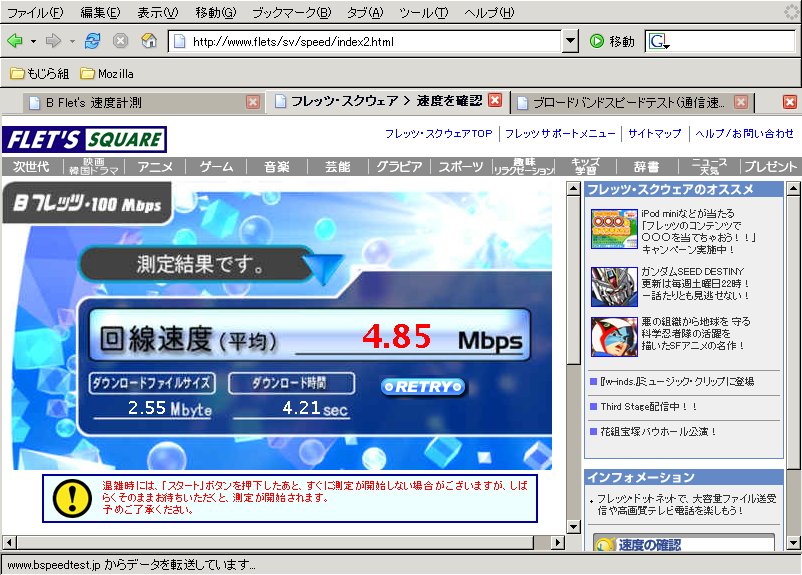Open the タブ(A) menu
This screenshot has height=575, width=802.
(x=365, y=12)
